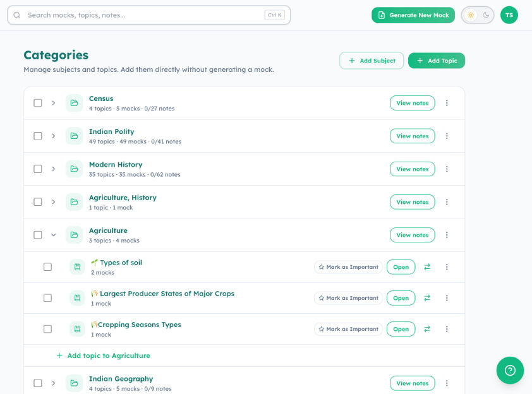Open more options for Agriculture, History
The width and height of the screenshot is (532, 394).
447,202
